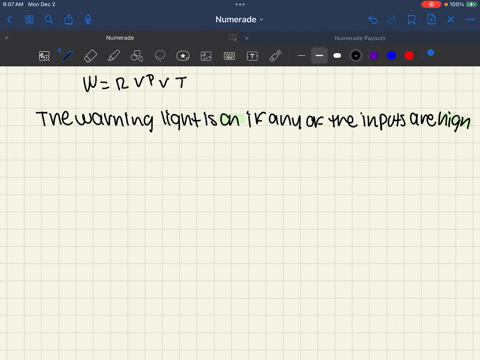Viewport: 480px width, 360px height.
Task: Expand the Numerade title dropdown
Action: click(239, 20)
